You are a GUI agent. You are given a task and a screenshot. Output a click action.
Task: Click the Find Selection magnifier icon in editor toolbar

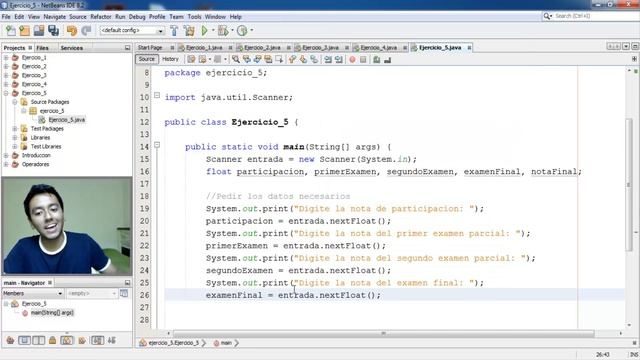(x=236, y=60)
